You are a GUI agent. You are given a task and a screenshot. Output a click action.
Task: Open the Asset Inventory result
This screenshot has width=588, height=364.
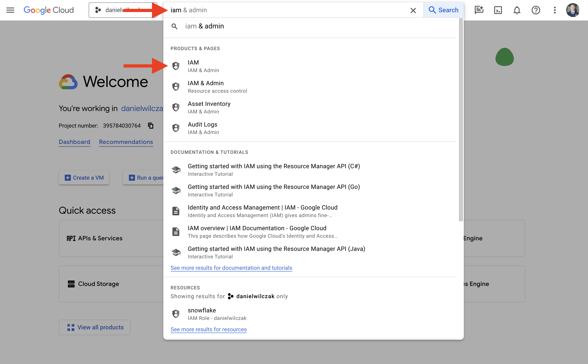click(310, 107)
